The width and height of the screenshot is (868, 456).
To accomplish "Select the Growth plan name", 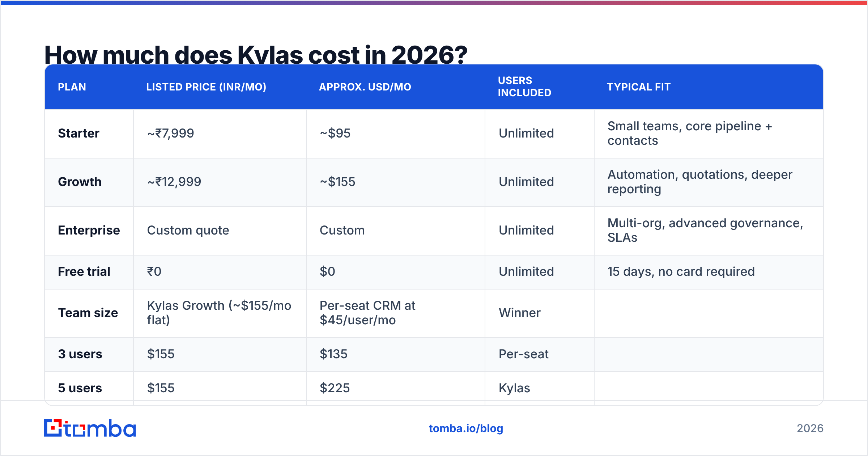I will [80, 182].
